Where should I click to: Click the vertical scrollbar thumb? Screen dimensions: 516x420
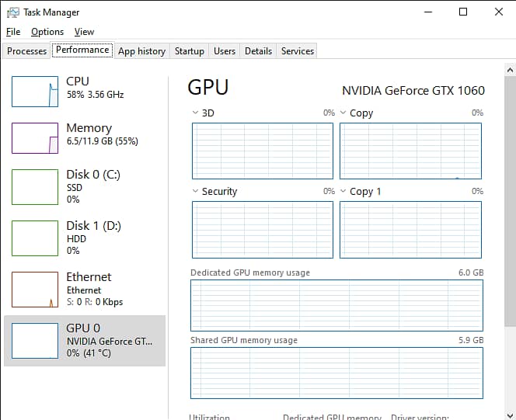pos(510,201)
